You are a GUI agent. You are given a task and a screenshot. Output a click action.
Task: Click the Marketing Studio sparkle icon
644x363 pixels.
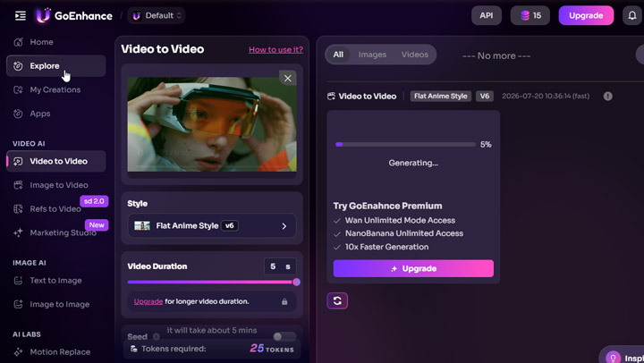[18, 232]
